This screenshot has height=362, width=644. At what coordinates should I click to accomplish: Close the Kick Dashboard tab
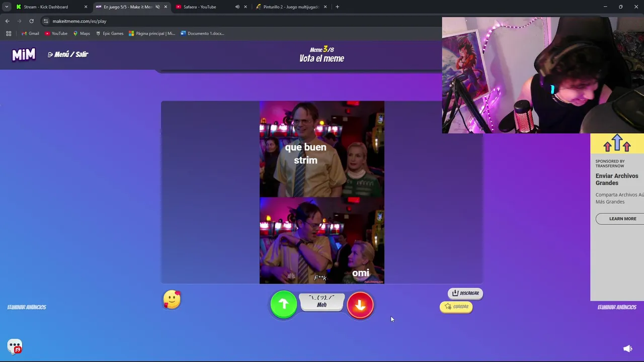86,7
